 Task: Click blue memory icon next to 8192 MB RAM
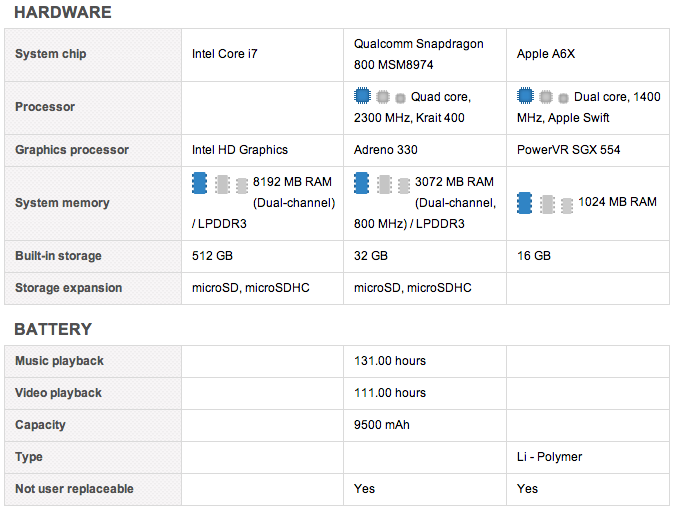[200, 183]
